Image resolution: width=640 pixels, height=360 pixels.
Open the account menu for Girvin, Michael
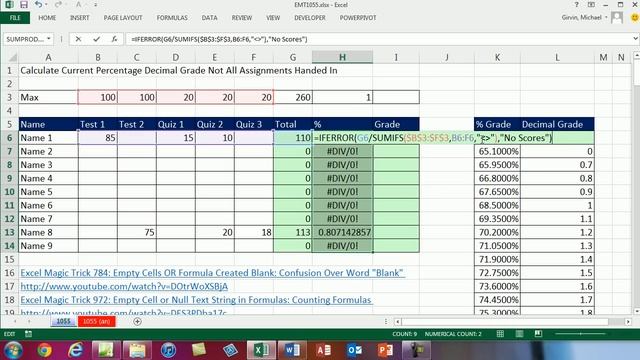click(x=584, y=18)
